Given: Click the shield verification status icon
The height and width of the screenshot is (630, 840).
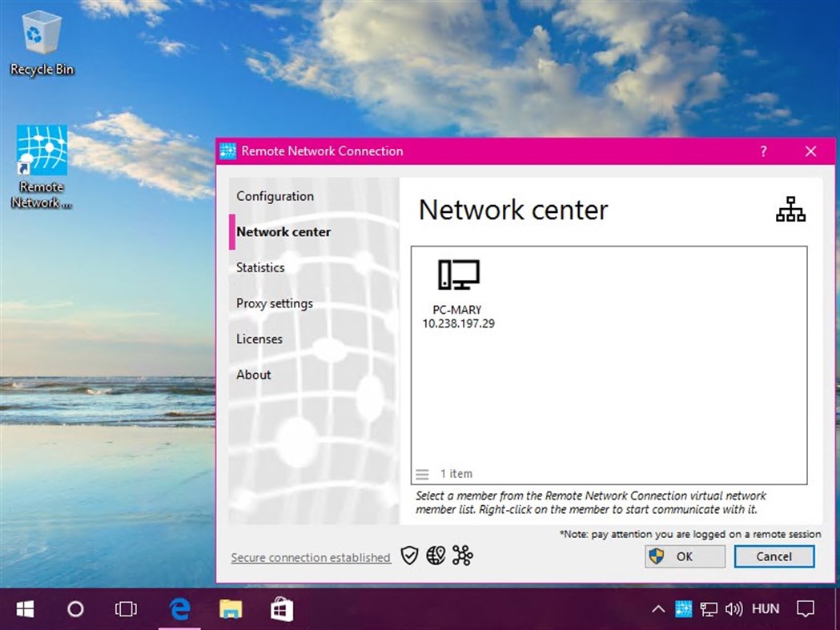Looking at the screenshot, I should coord(409,556).
